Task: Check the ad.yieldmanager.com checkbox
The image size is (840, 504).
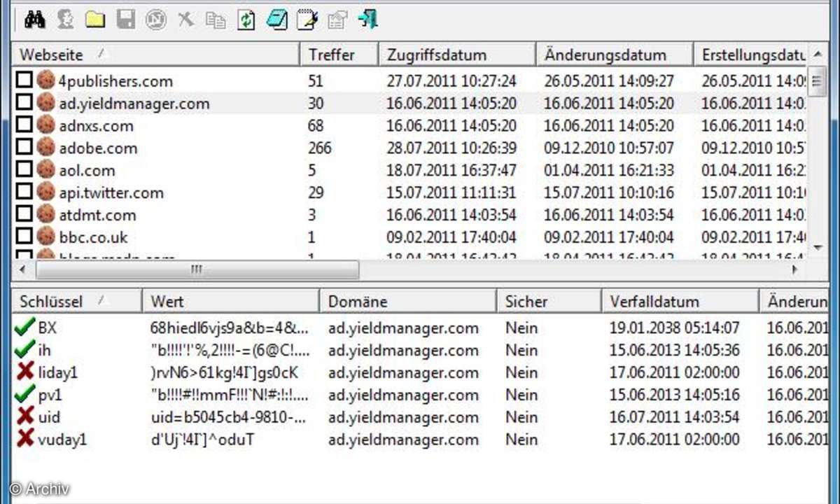Action: pos(24,102)
